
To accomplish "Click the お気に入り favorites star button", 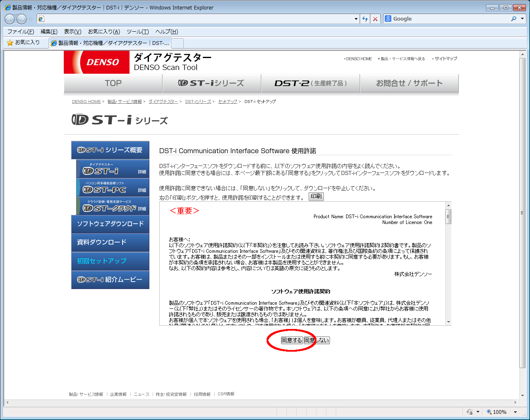I will [x=23, y=42].
